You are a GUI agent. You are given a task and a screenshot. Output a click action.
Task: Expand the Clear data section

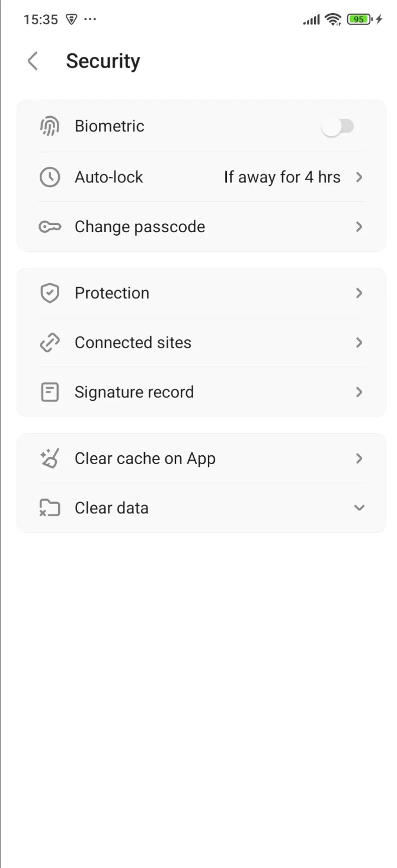coord(359,507)
